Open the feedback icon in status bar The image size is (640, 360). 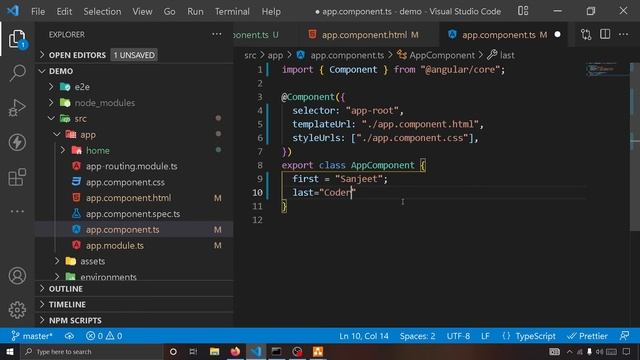point(624,336)
